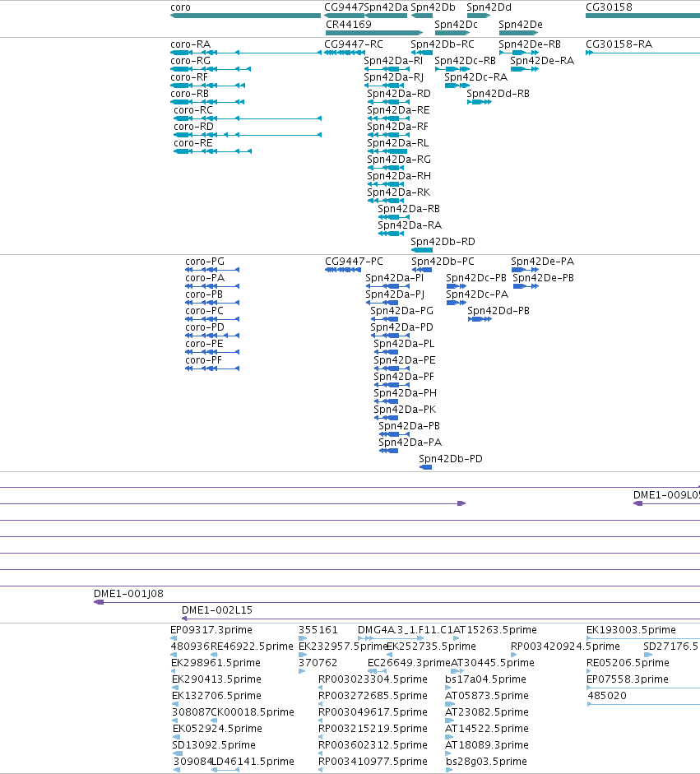Select transcript Spn42De-RA
The image size is (700, 774).
[x=542, y=61]
